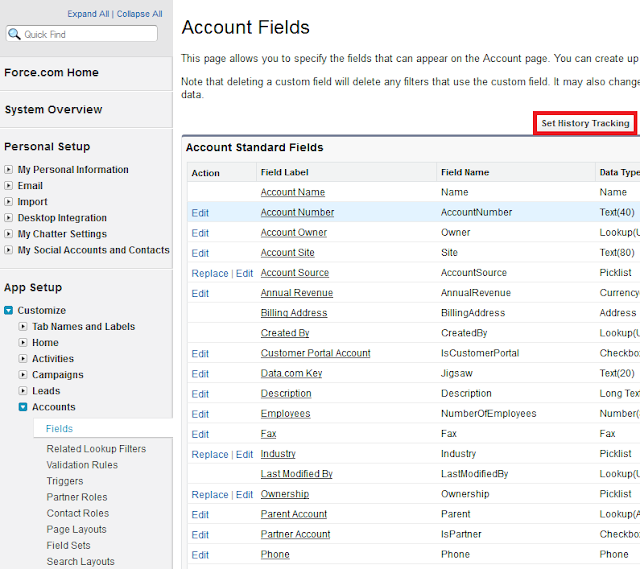Viewport: 640px width, 569px height.
Task: Expand the Leads tree node
Action: tap(23, 391)
